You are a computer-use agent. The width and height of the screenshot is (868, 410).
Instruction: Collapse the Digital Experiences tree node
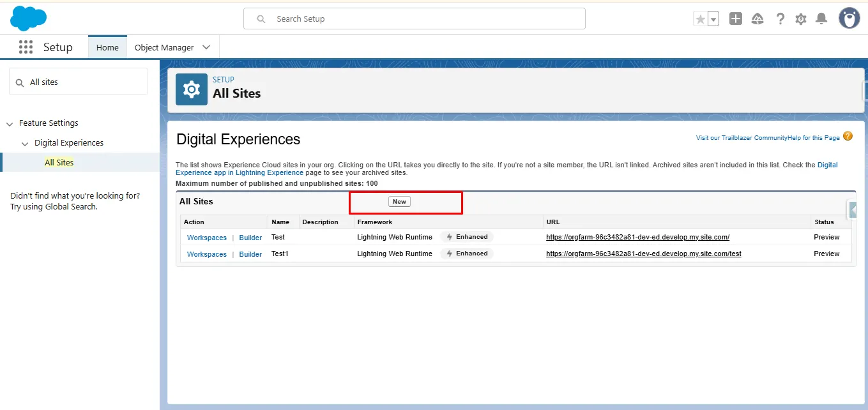25,143
